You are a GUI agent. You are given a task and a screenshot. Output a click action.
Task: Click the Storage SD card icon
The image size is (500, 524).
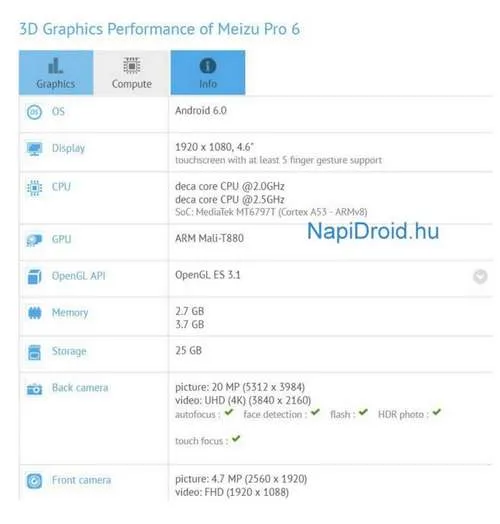click(34, 352)
